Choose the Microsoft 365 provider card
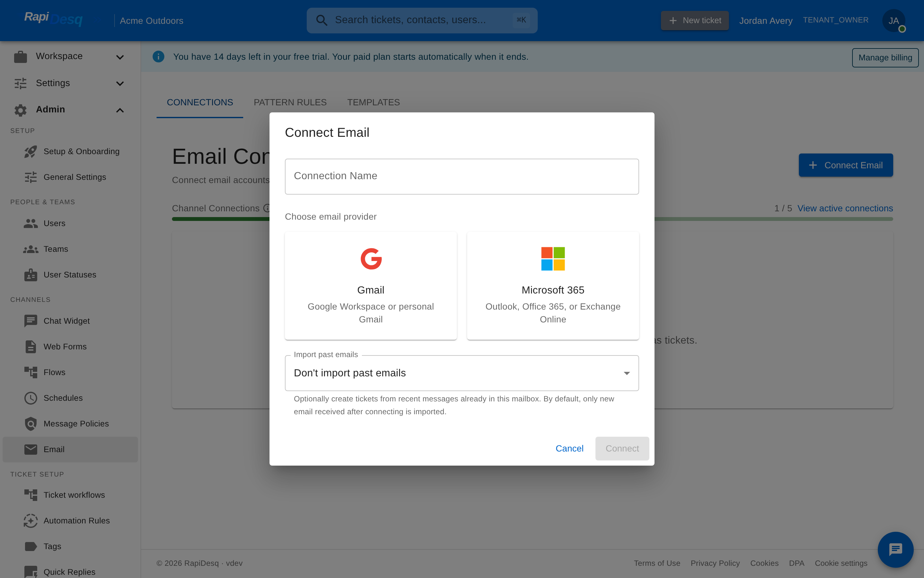This screenshot has width=924, height=578. (553, 286)
